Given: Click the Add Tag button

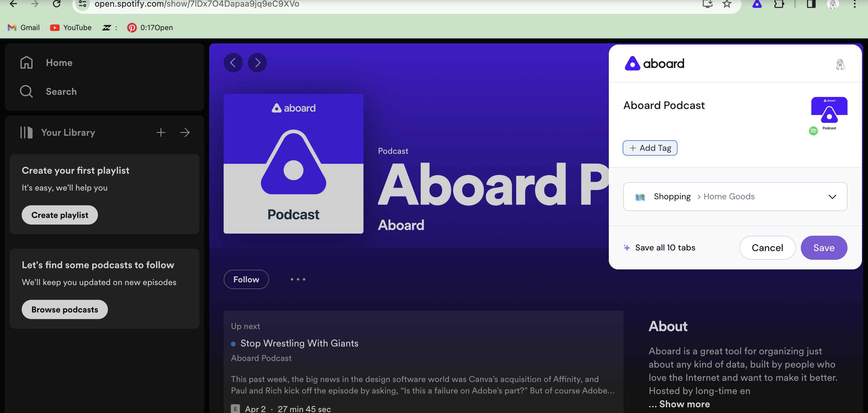Looking at the screenshot, I should coord(650,148).
